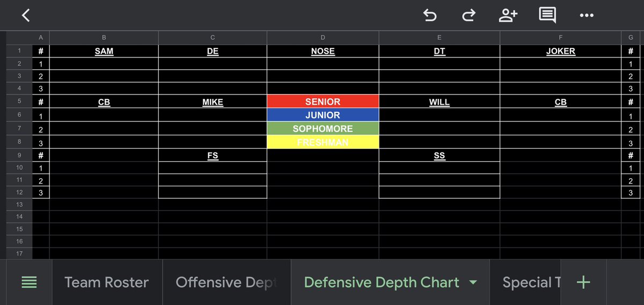This screenshot has height=305, width=644.
Task: Select the SS cell
Action: tap(440, 155)
